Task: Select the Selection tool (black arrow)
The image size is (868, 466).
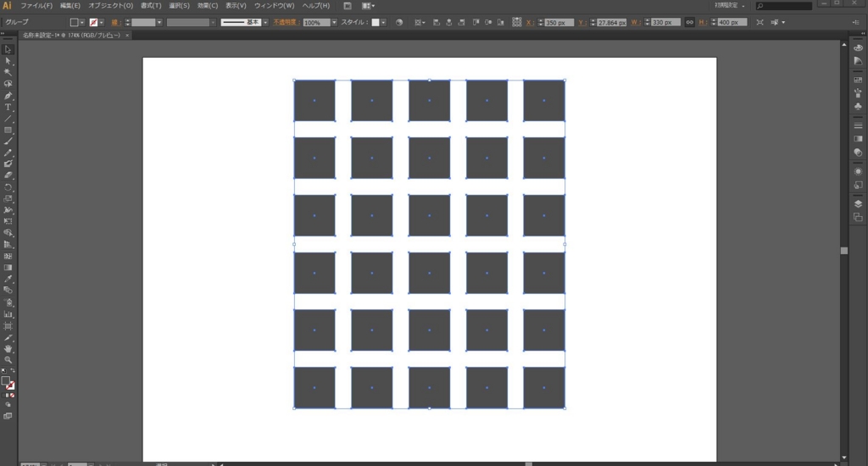Action: pyautogui.click(x=8, y=50)
